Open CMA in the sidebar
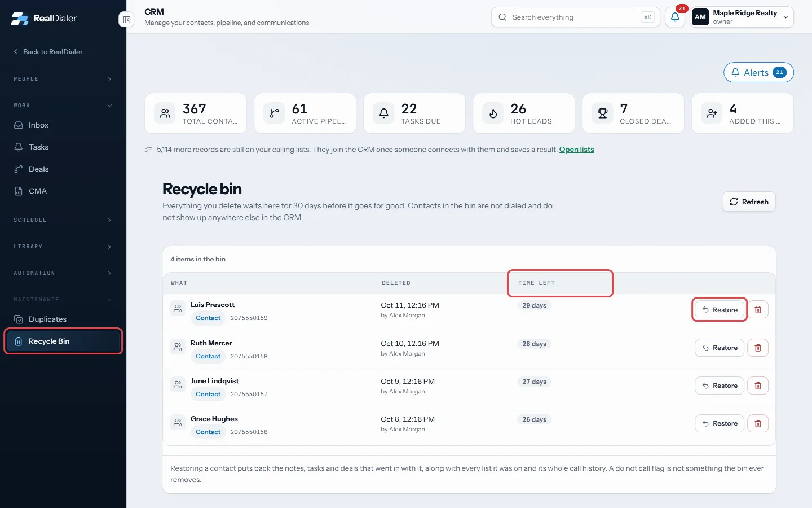 pos(63,191)
